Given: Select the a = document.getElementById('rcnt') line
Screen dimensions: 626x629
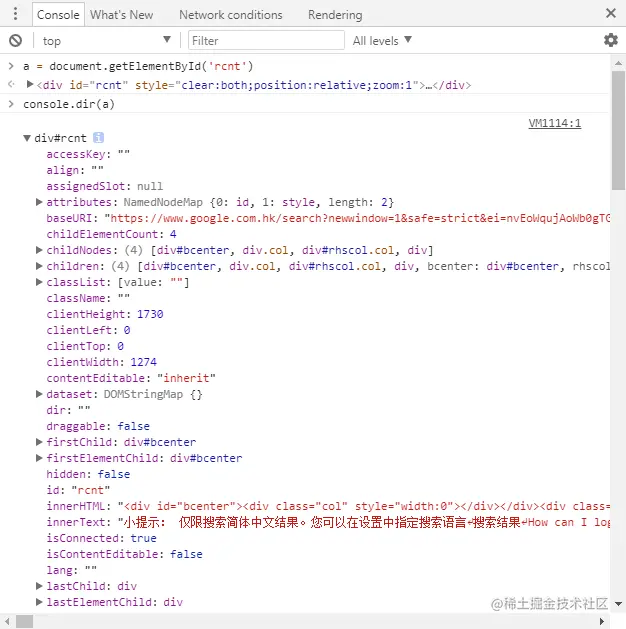Looking at the screenshot, I should [x=138, y=66].
